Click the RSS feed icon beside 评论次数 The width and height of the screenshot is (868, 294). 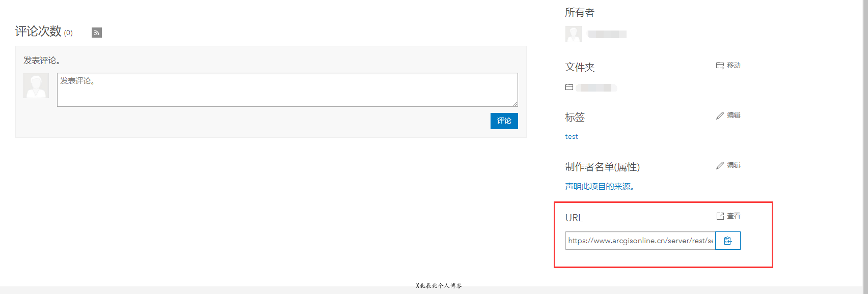coord(96,33)
